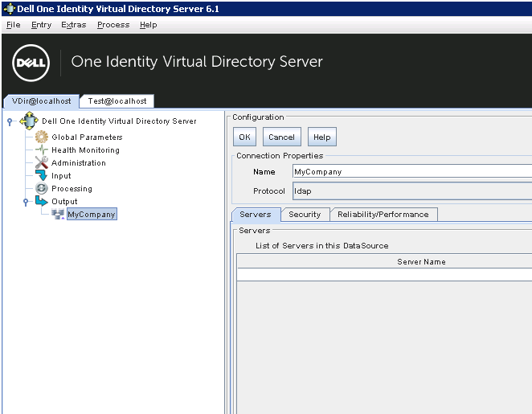The image size is (532, 414).
Task: Click the Global Parameters gear icon
Action: click(x=42, y=137)
